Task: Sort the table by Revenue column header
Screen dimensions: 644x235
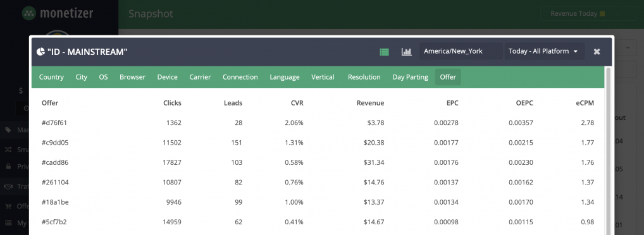Action: [371, 103]
